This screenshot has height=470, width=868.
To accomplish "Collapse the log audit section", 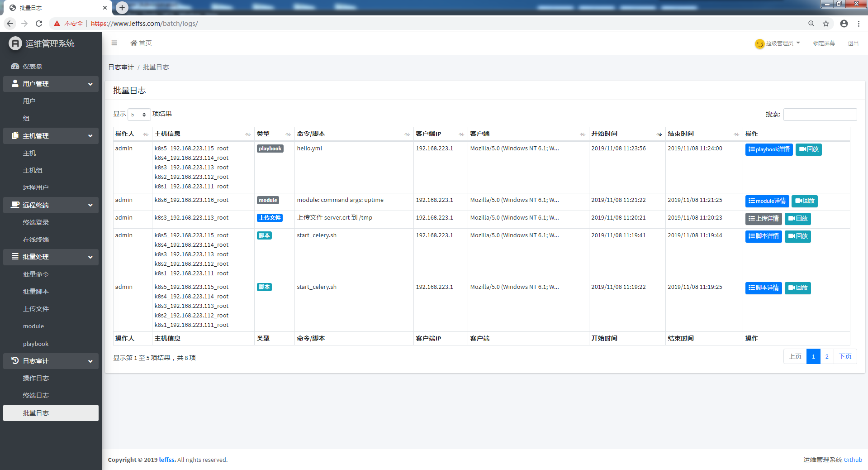I will pyautogui.click(x=51, y=361).
